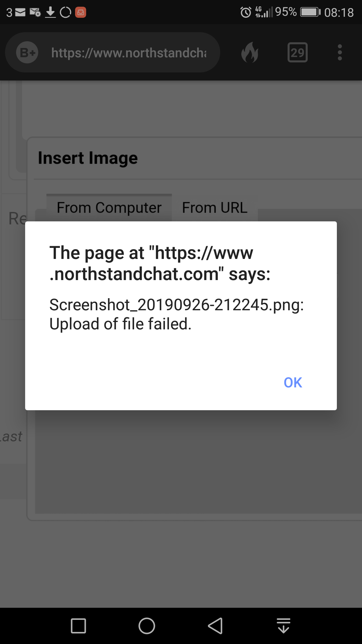The height and width of the screenshot is (644, 362).
Task: Tap the battery indicator in status bar
Action: click(310, 12)
